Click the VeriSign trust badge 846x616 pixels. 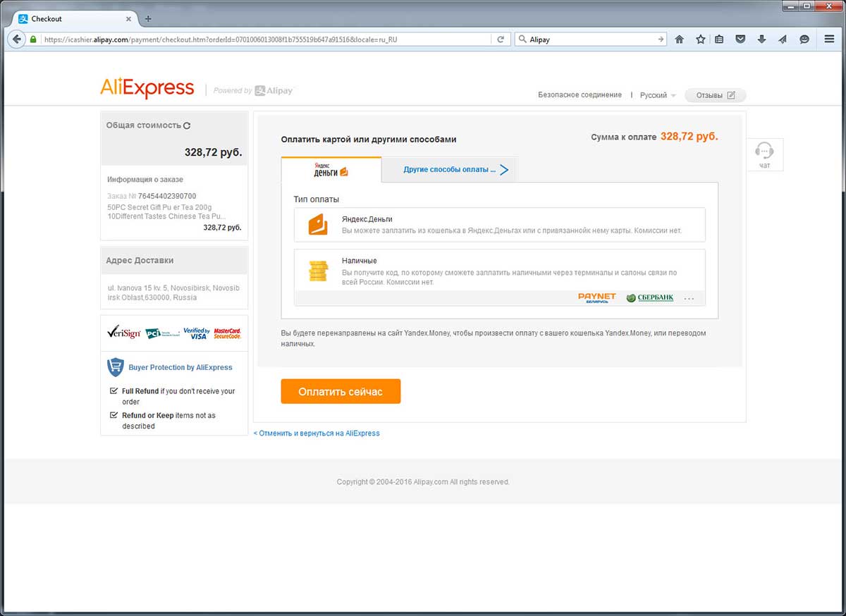pos(124,333)
